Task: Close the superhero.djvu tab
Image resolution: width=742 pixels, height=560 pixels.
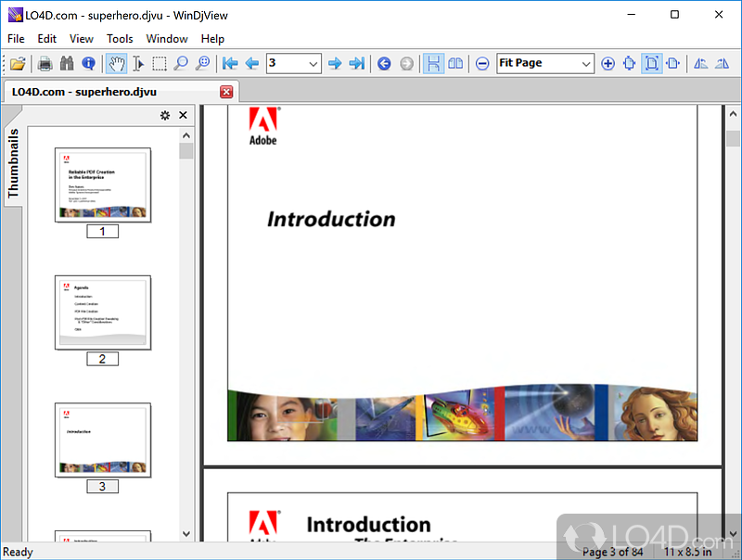Action: pyautogui.click(x=226, y=92)
